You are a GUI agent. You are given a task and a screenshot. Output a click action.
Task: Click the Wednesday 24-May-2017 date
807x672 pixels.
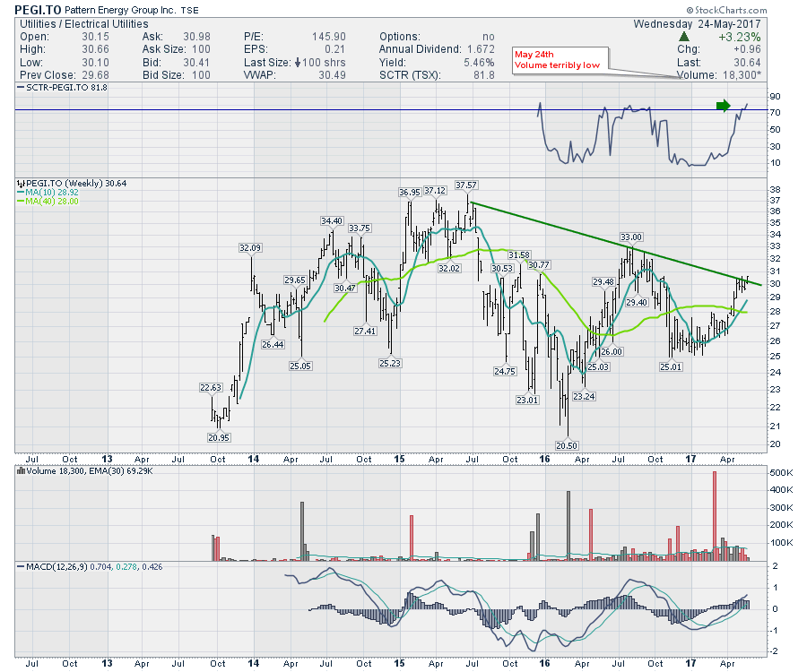click(x=697, y=24)
